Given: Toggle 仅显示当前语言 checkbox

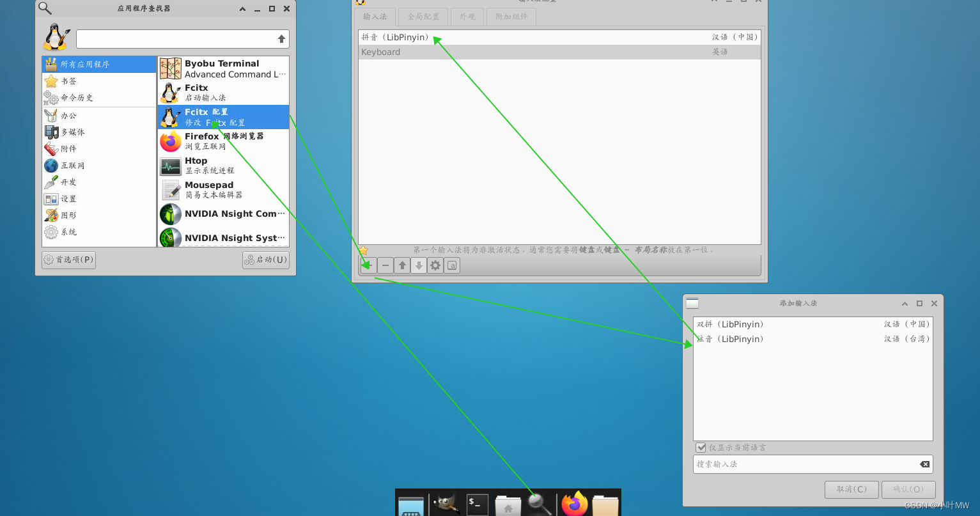Looking at the screenshot, I should 701,448.
